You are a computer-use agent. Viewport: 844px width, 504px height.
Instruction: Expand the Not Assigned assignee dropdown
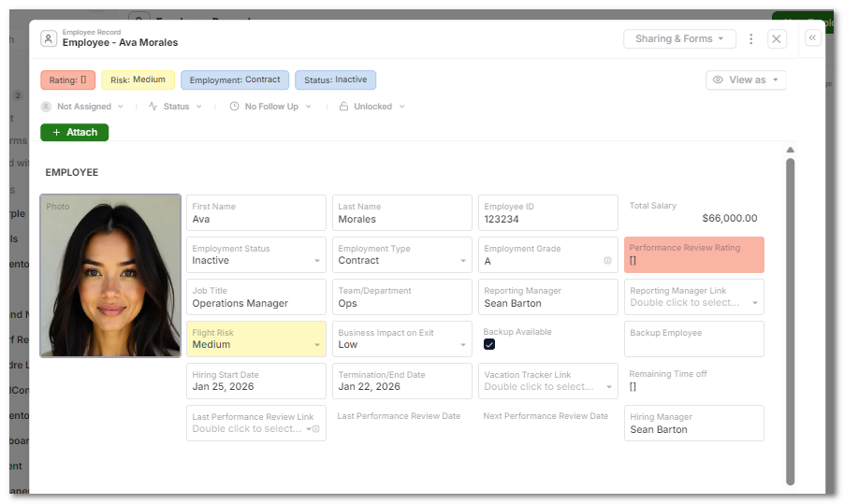coord(121,107)
